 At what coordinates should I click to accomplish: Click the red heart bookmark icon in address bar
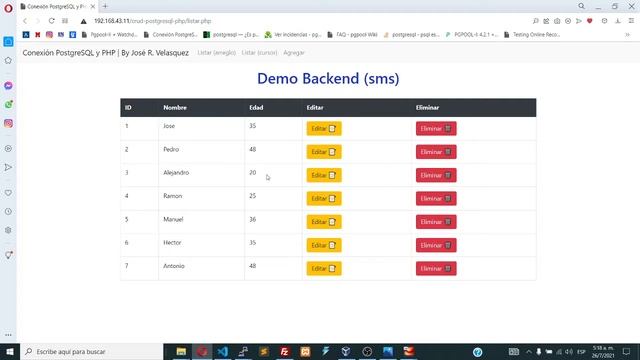[590, 21]
